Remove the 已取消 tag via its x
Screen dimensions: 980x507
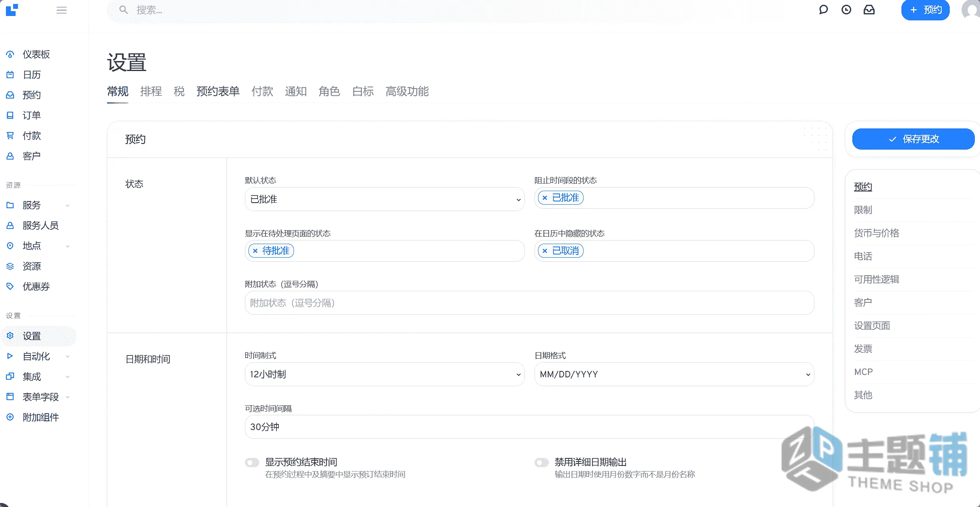[545, 251]
